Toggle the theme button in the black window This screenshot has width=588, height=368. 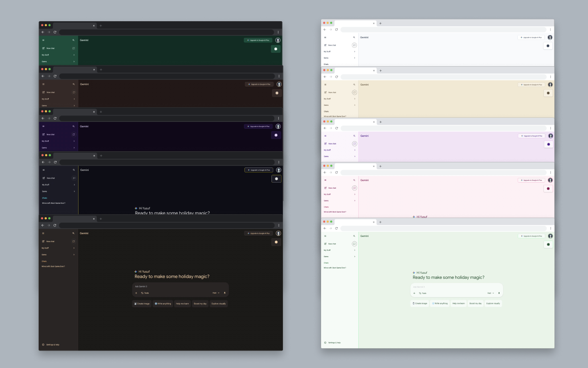(x=276, y=242)
